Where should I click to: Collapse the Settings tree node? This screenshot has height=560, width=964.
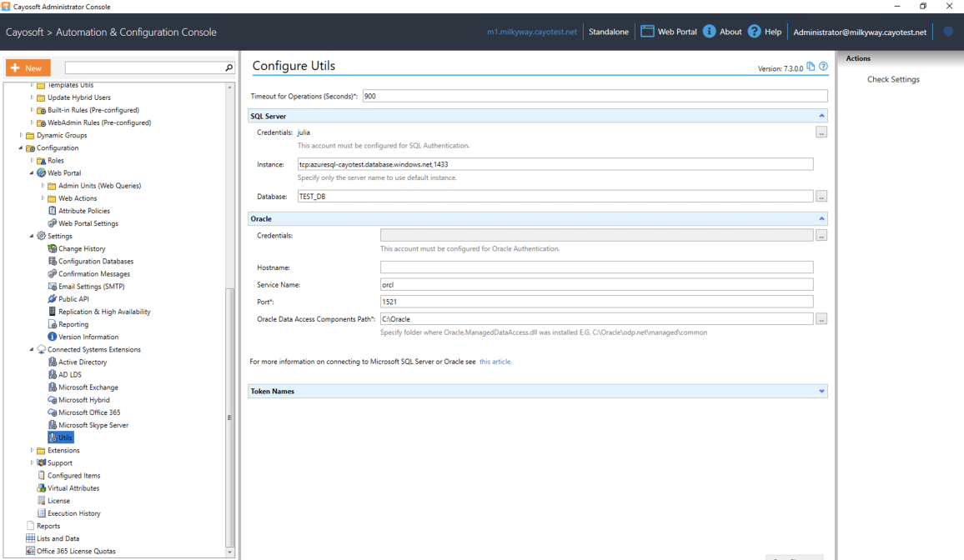click(x=32, y=236)
